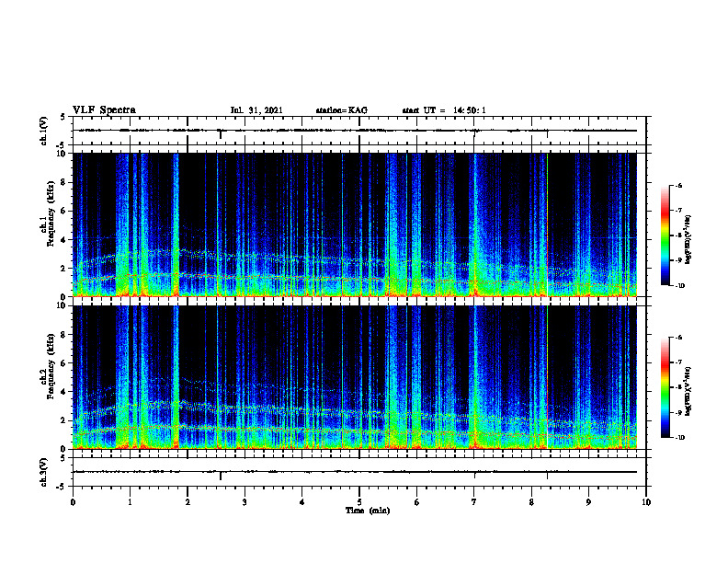Select the date text "Jul 31, 2021"
The image size is (728, 563).
256,110
